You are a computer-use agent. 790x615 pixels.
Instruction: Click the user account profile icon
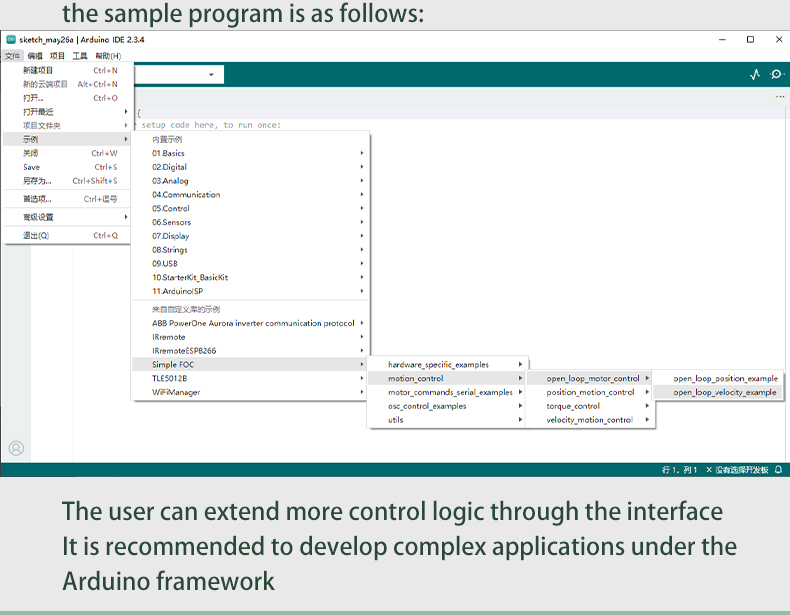pos(16,448)
